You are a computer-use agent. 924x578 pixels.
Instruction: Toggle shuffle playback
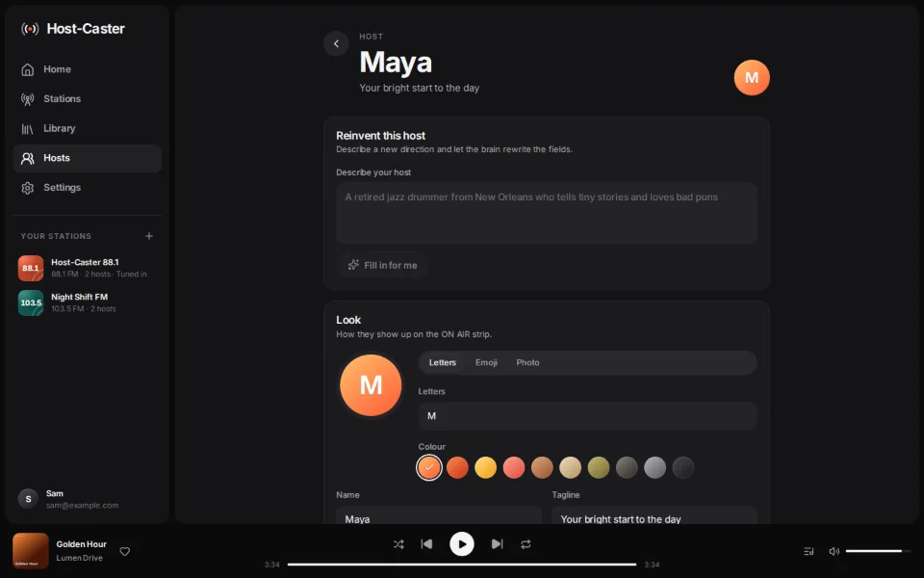point(398,544)
